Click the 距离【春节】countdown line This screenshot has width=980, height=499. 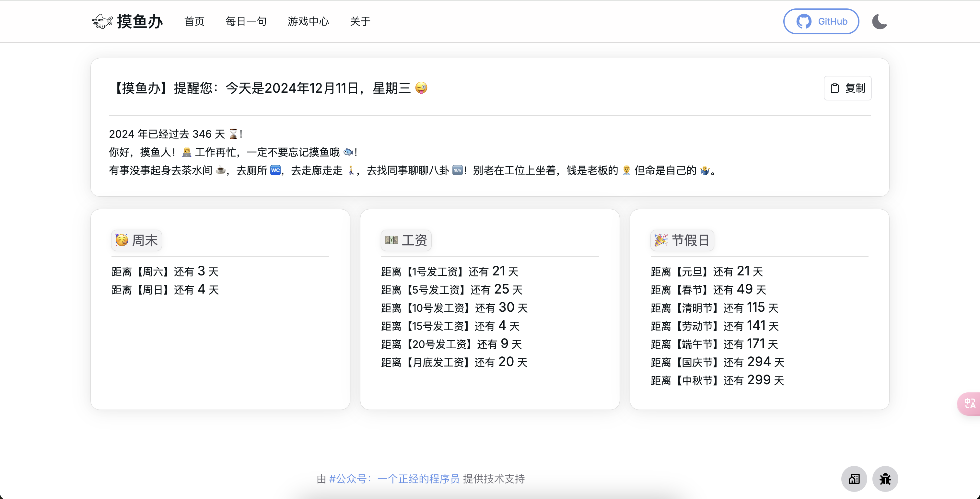click(708, 289)
